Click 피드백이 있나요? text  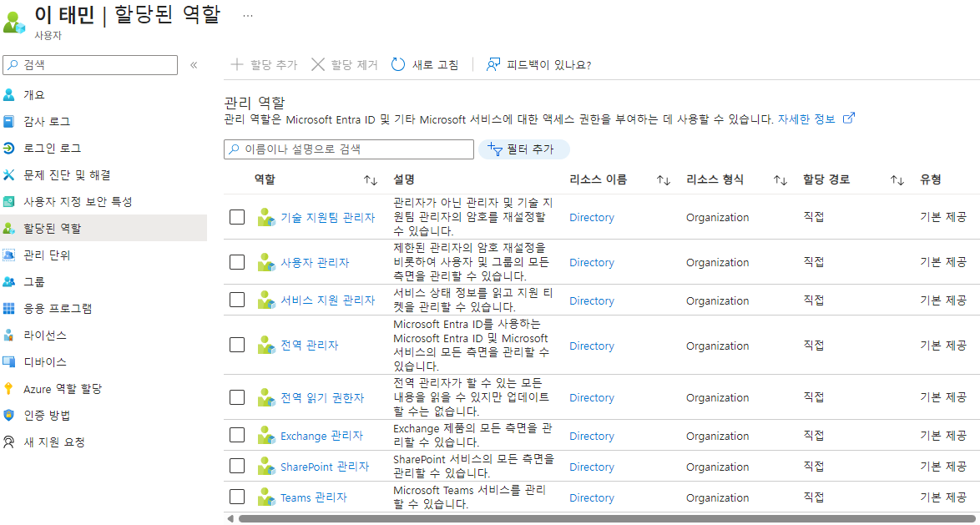(548, 65)
